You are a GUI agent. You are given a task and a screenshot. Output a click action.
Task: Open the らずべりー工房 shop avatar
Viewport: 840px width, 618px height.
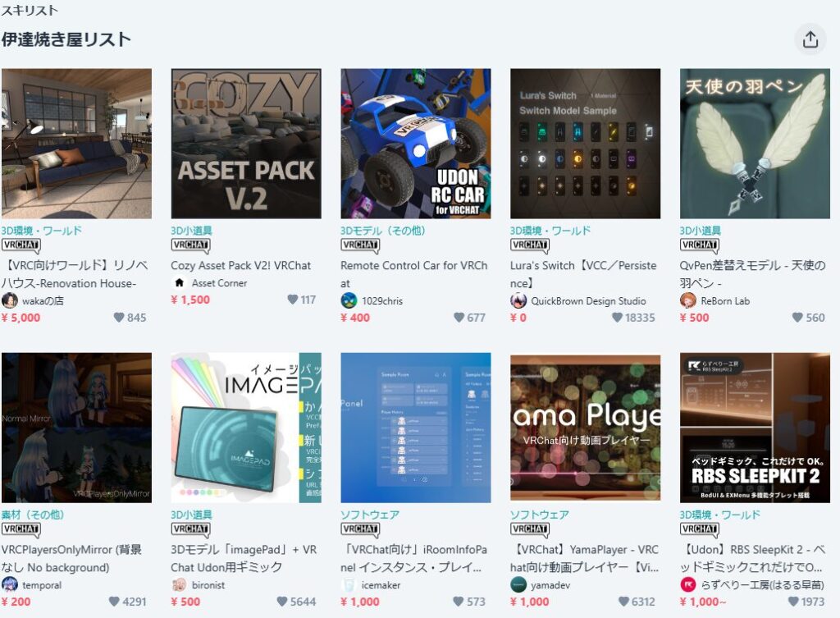tap(688, 585)
